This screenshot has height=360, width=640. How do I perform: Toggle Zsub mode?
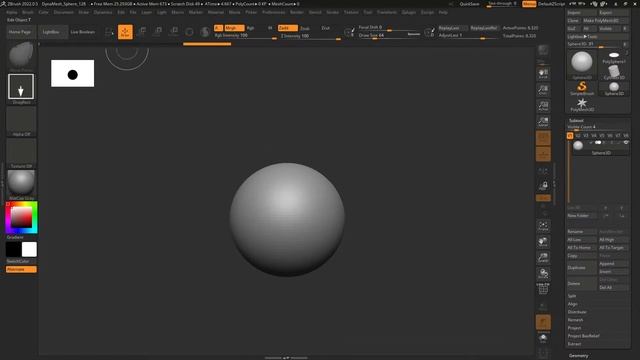click(305, 28)
